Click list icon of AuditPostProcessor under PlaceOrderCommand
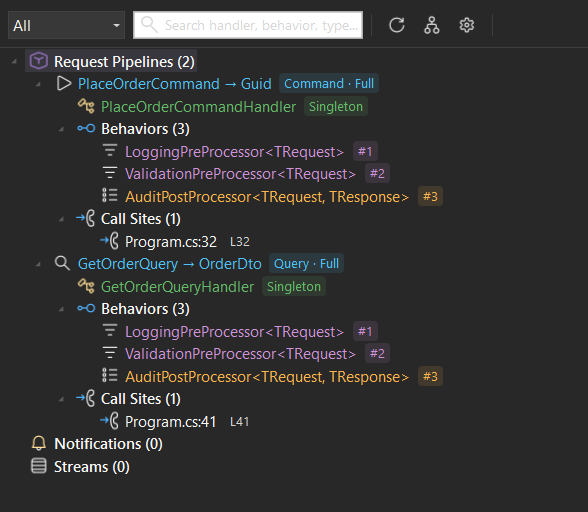The image size is (588, 512). [x=110, y=195]
